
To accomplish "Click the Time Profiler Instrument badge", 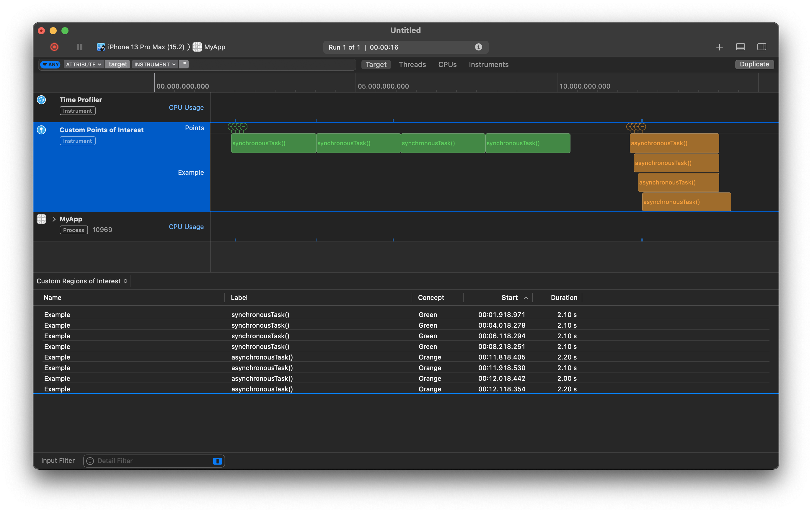I will (x=78, y=111).
